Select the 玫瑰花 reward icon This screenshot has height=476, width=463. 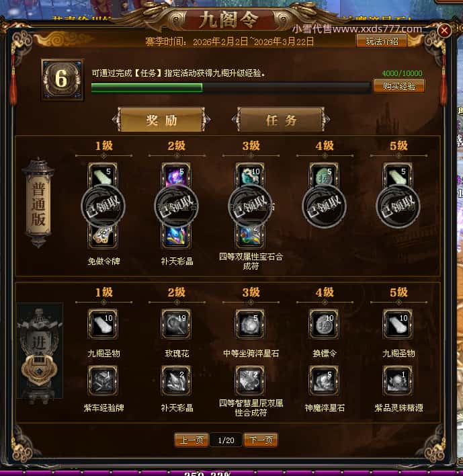click(176, 324)
